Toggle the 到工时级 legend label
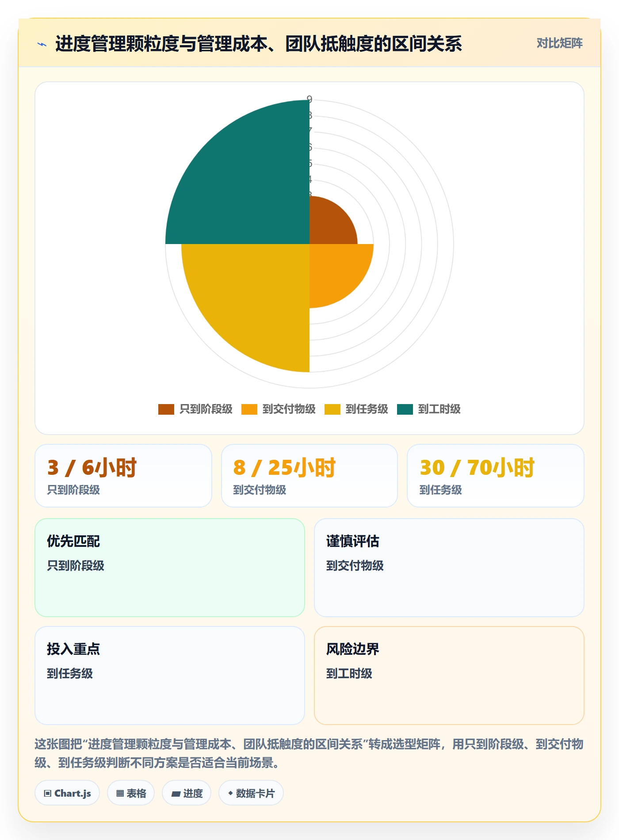 pyautogui.click(x=439, y=409)
